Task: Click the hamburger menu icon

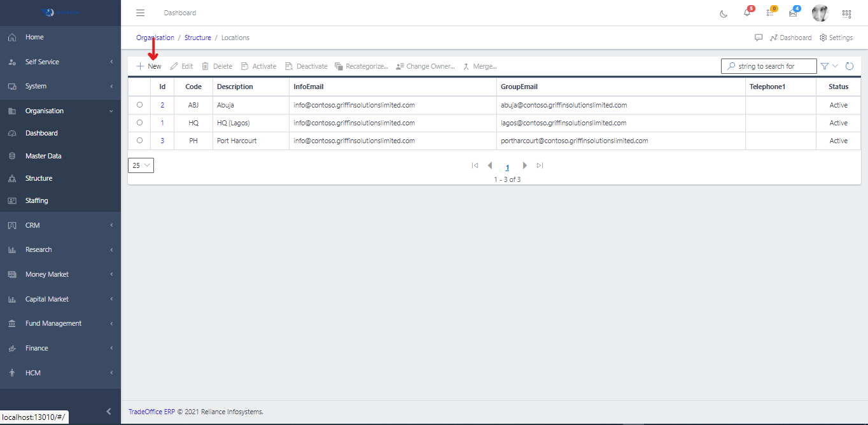Action: [x=141, y=13]
